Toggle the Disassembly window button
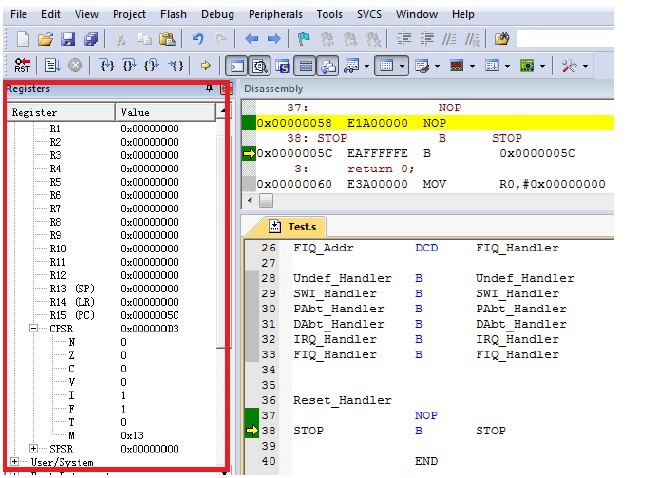Image resolution: width=649 pixels, height=478 pixels. [259, 65]
